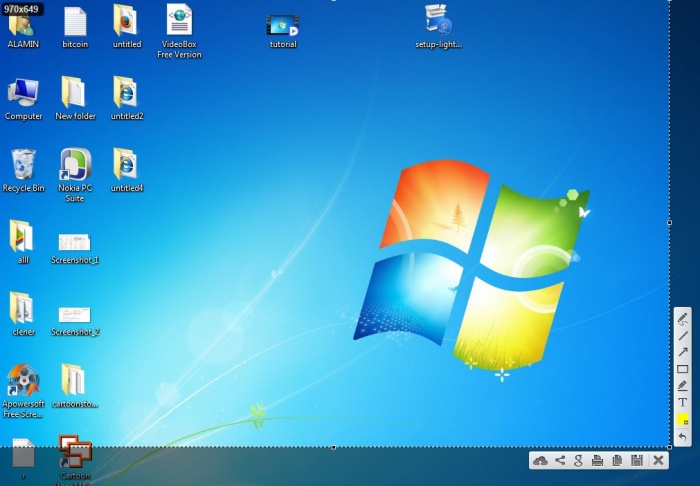Screen dimensions: 700x486
Task: Search similar images on Google
Action: click(x=579, y=461)
